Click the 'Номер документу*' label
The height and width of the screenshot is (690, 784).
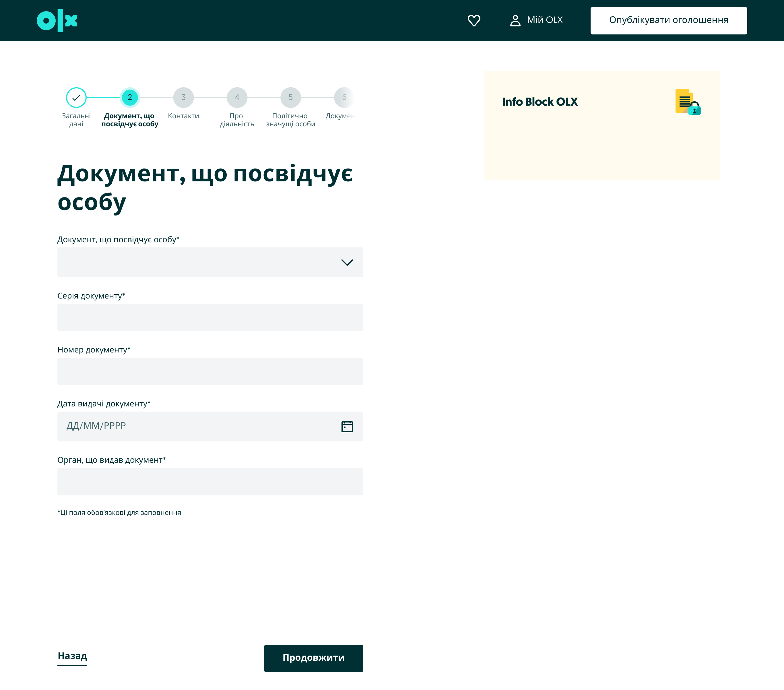(94, 350)
